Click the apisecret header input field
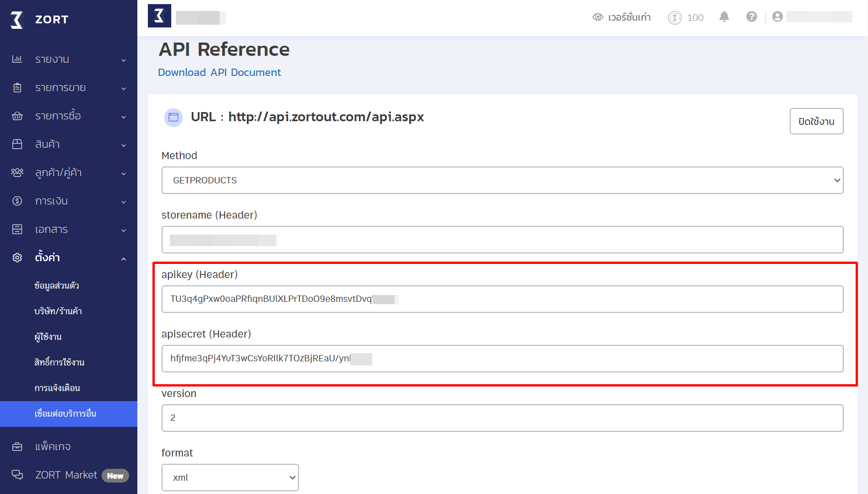Image resolution: width=868 pixels, height=494 pixels. [x=502, y=359]
